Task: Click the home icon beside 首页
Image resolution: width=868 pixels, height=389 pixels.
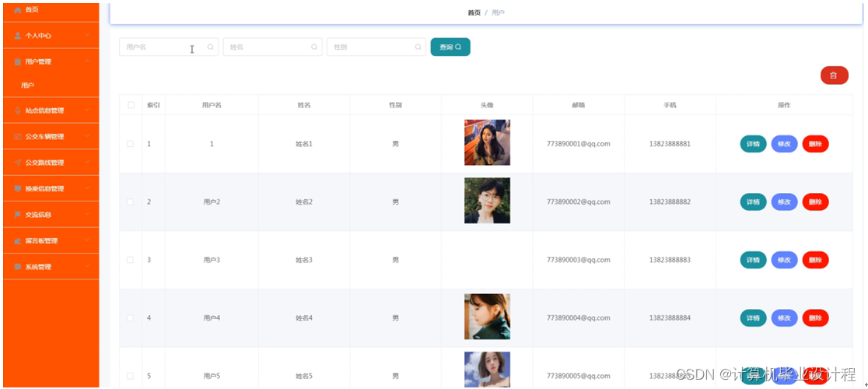Action: [x=18, y=9]
